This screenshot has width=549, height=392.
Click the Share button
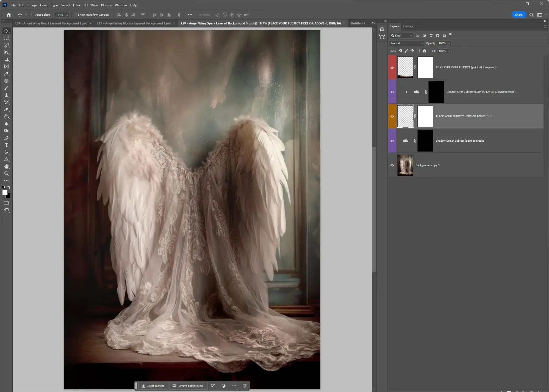coord(518,15)
